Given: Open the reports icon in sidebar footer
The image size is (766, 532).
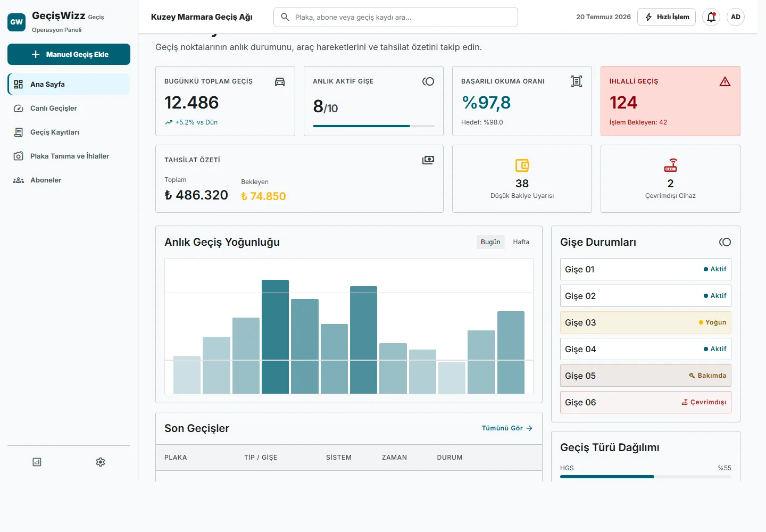Looking at the screenshot, I should coord(37,462).
